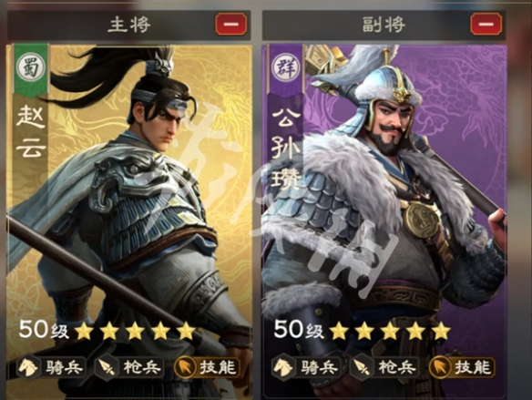
Task: Click the 主将 header label
Action: 129,25
